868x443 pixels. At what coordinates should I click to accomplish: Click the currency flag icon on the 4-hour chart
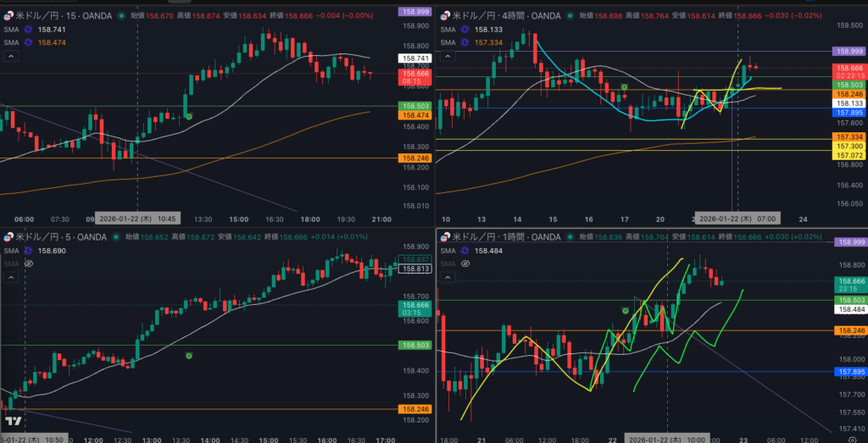tap(445, 16)
